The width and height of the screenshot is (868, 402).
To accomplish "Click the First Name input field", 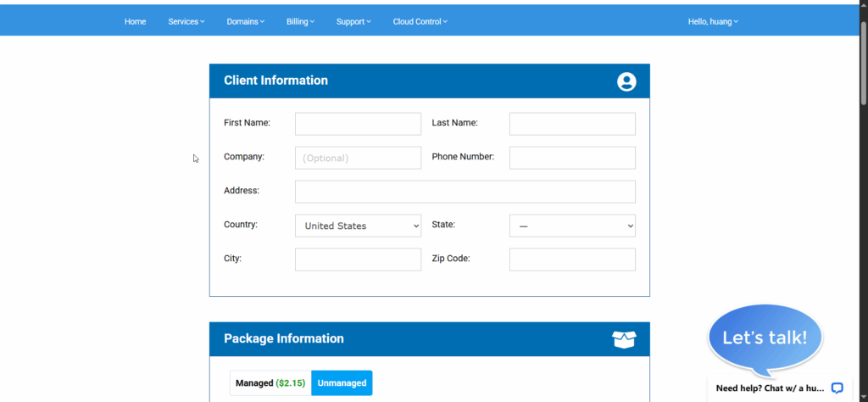I will tap(358, 124).
